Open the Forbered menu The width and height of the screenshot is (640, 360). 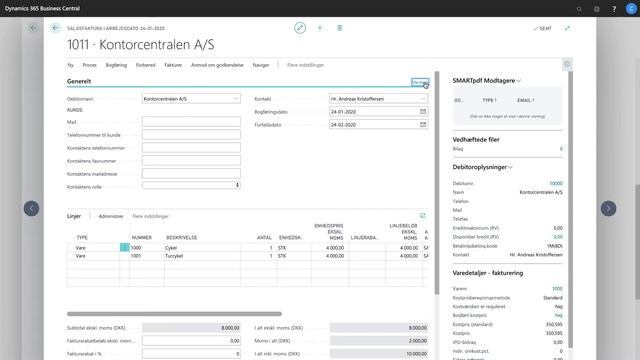coord(146,65)
